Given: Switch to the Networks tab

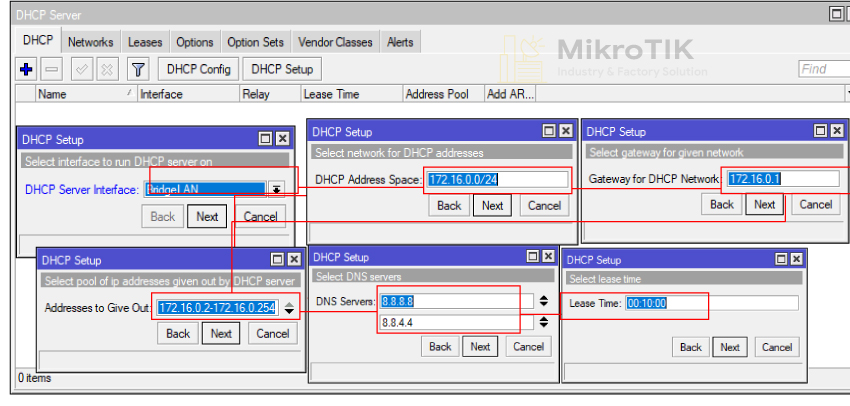Looking at the screenshot, I should tap(91, 42).
